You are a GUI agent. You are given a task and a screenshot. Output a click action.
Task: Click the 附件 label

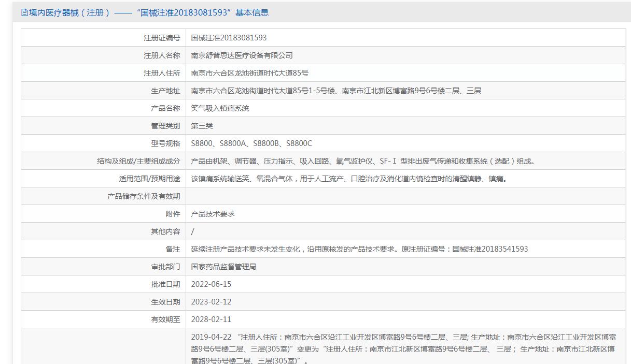[173, 214]
